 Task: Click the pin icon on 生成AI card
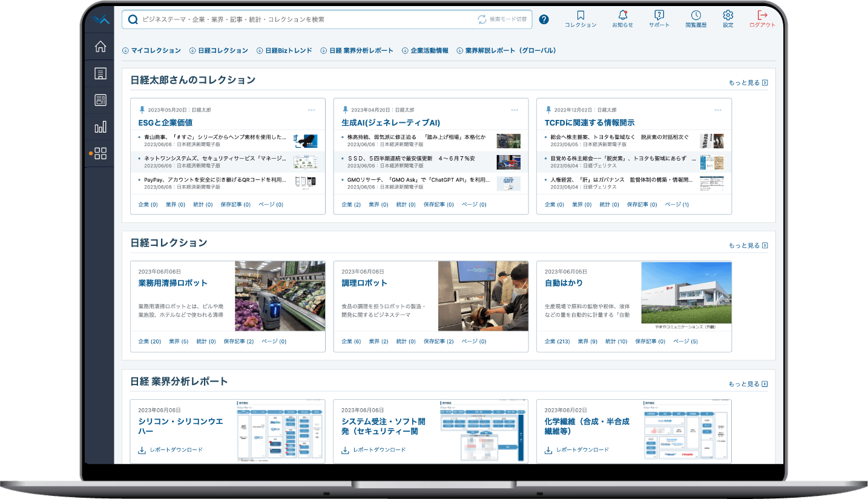(346, 110)
